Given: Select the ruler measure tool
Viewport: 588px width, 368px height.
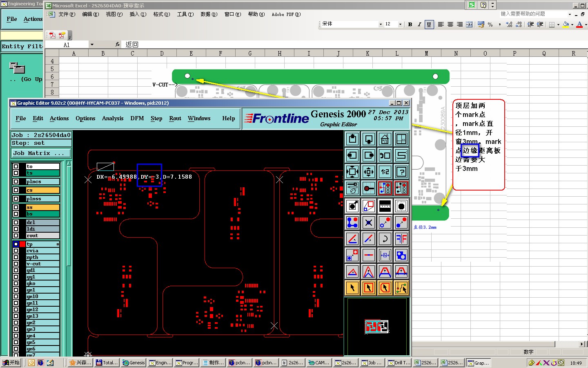Looking at the screenshot, I should coord(385,206).
